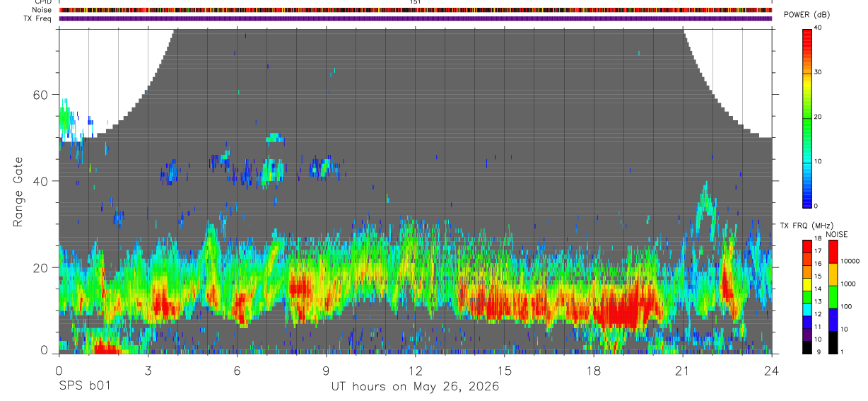This screenshot has width=868, height=401.
Task: Click the 12 label on TX FRQ scale
Action: tap(817, 314)
